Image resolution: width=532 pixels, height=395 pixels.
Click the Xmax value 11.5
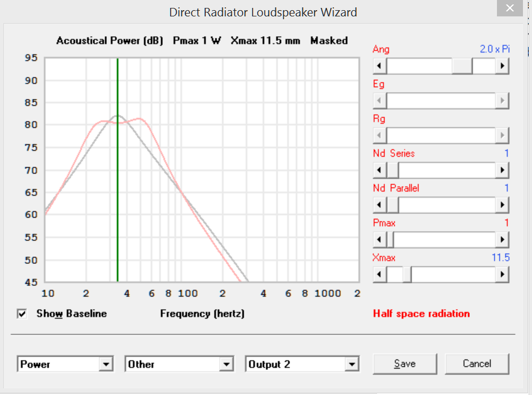(x=501, y=258)
